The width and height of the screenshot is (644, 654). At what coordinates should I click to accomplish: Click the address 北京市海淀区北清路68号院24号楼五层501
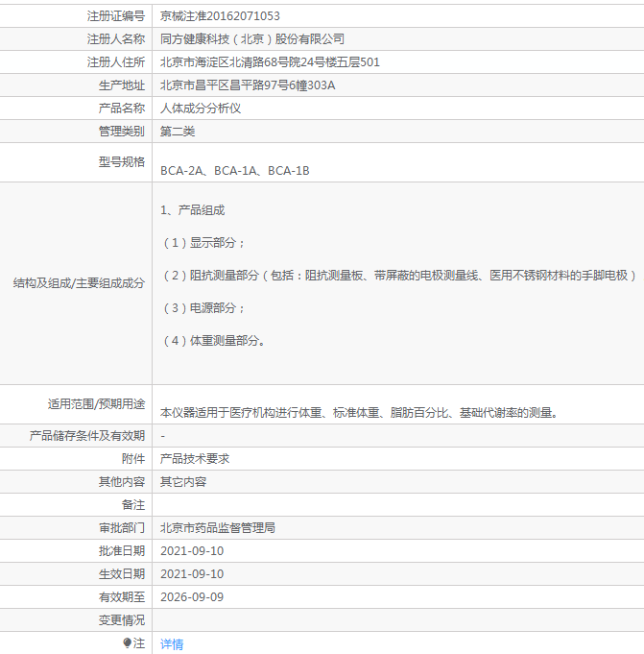click(270, 62)
